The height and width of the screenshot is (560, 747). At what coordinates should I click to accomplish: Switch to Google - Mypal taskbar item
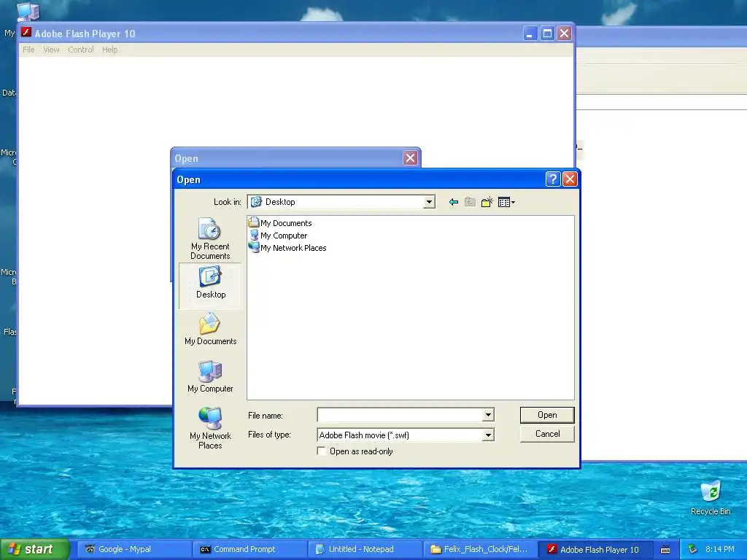pyautogui.click(x=134, y=550)
